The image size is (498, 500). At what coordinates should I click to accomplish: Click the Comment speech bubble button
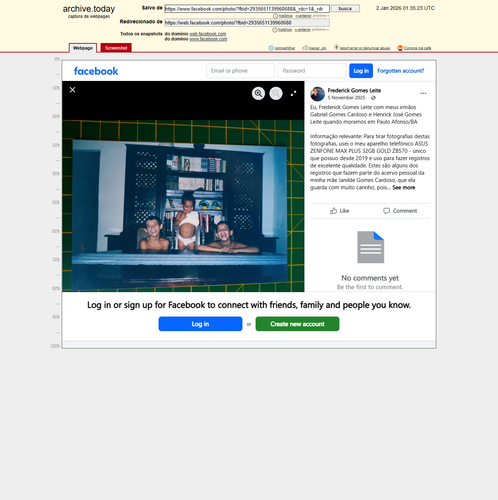tap(400, 211)
